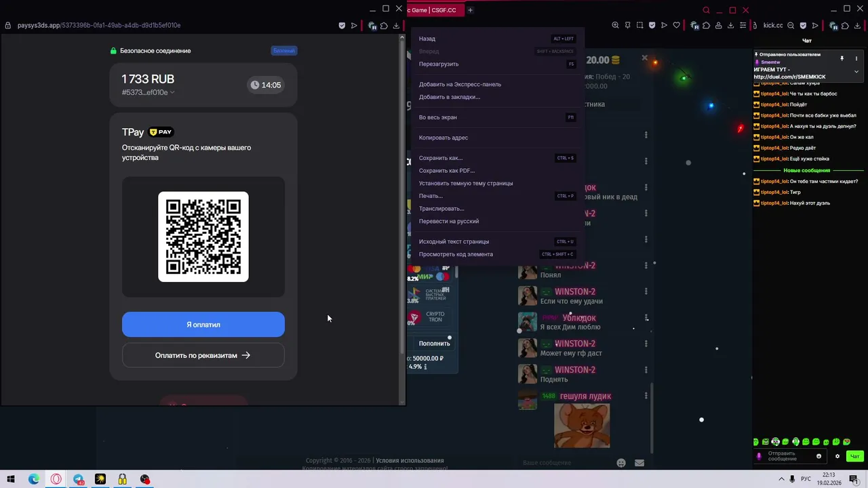Select "Перезагрузить" in the context menu
Viewport: 868px width, 488px height.
(x=497, y=64)
